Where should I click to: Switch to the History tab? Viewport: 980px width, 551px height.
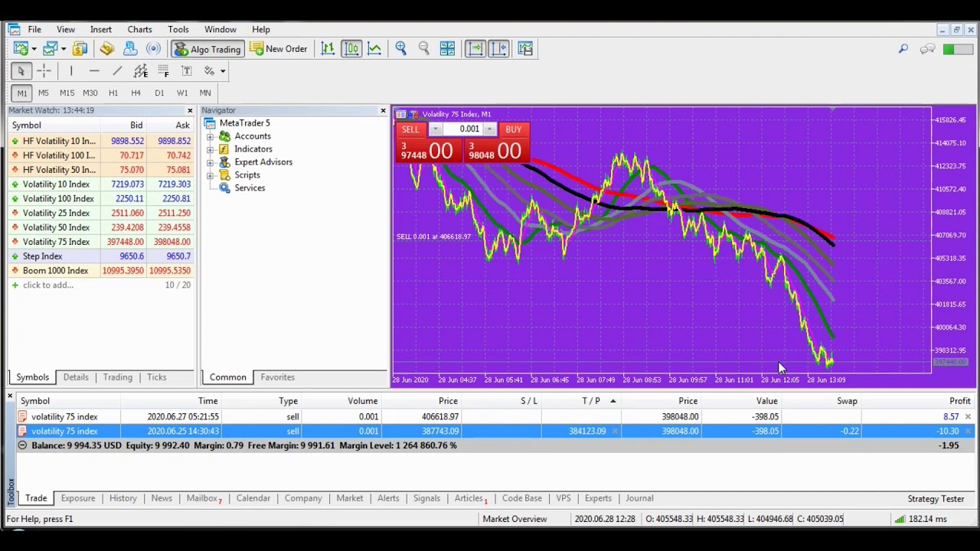pos(122,498)
